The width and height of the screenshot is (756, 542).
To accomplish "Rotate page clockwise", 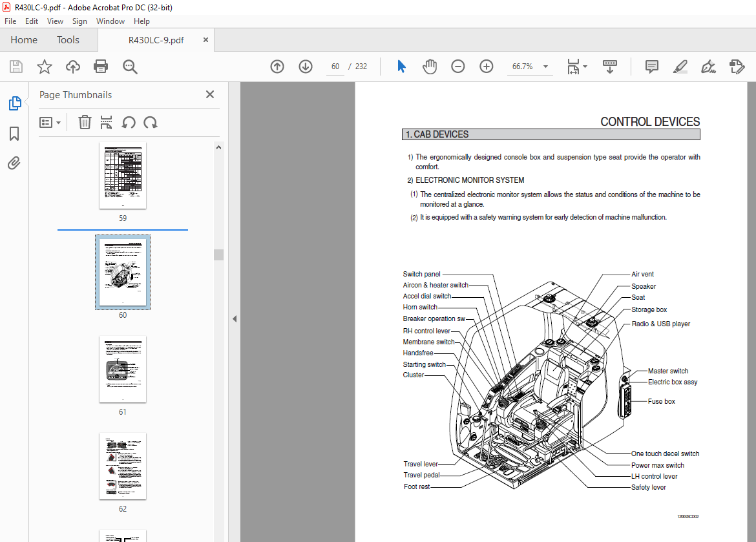I will coord(151,123).
